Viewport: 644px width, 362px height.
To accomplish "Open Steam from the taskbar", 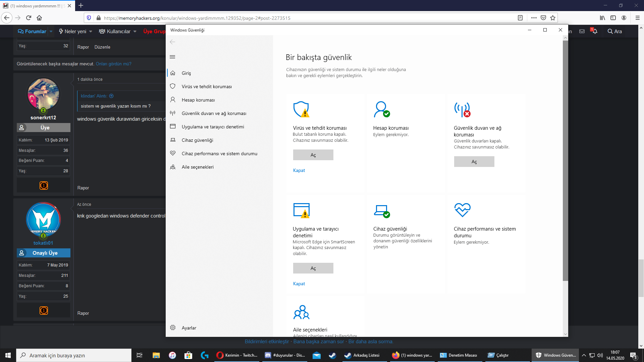I will pyautogui.click(x=332, y=355).
